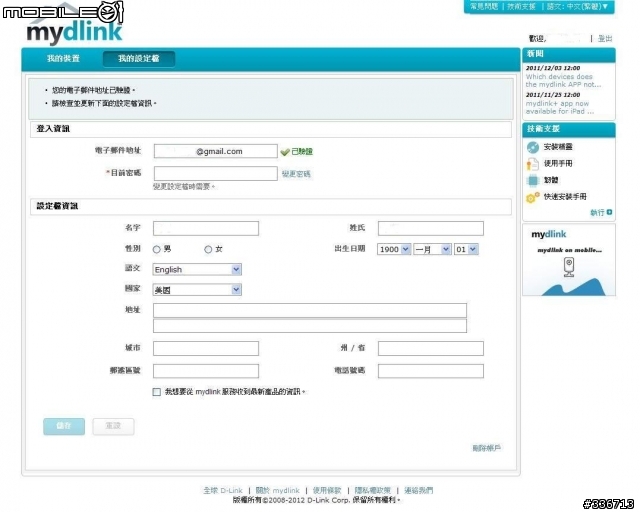640x512 pixels.
Task: Click the mydlink on mobile camera banner
Action: [x=569, y=260]
